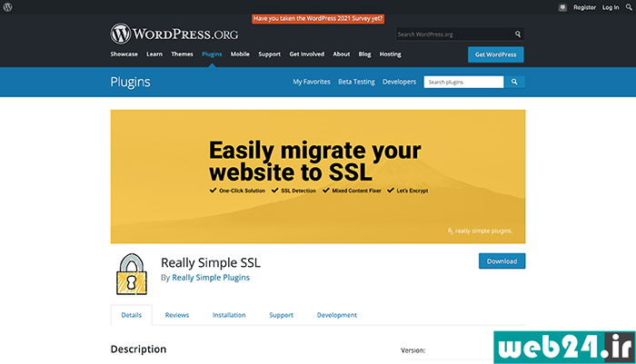Click the Get WordPress button
636x364 pixels.
496,54
